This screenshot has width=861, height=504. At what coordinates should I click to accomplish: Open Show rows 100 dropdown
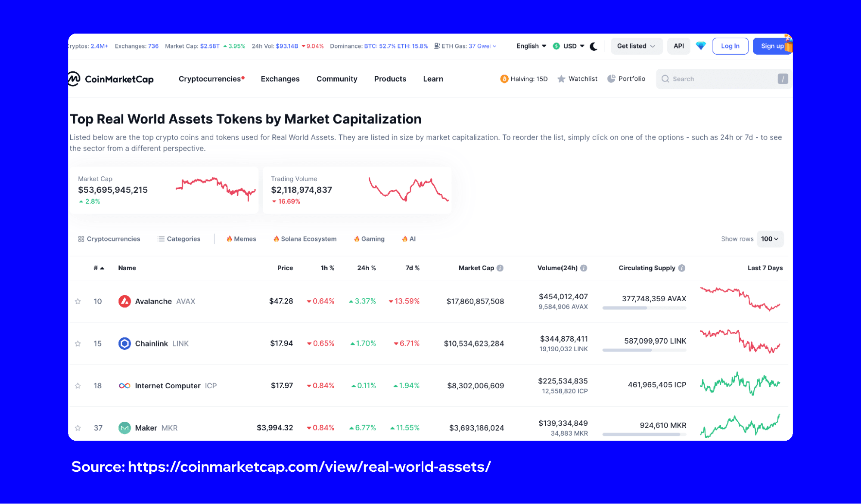click(770, 239)
